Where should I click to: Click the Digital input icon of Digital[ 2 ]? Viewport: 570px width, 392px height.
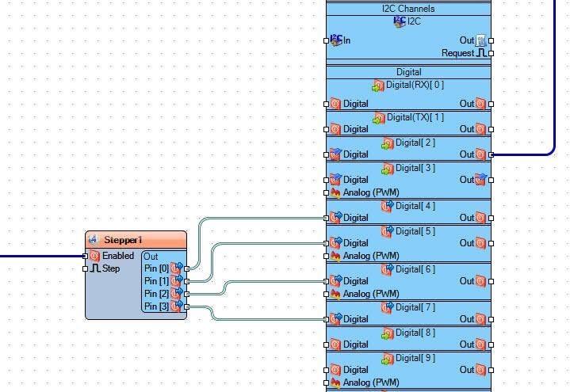[335, 154]
